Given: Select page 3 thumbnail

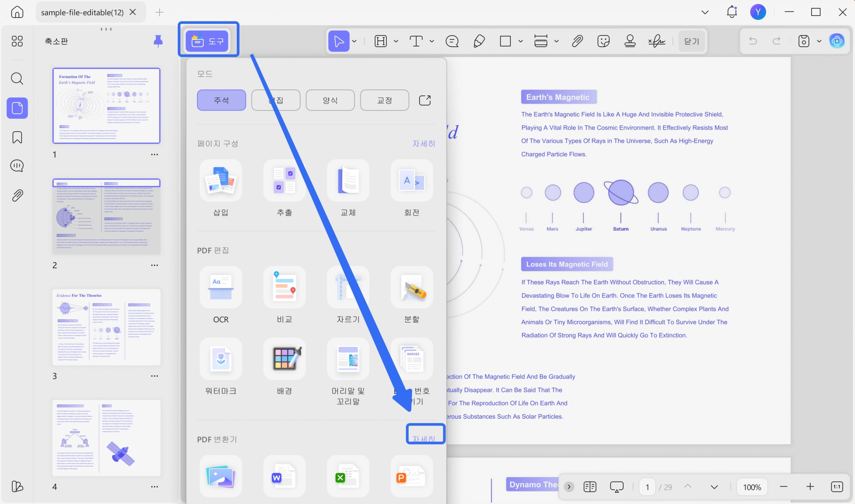Looking at the screenshot, I should pyautogui.click(x=106, y=327).
